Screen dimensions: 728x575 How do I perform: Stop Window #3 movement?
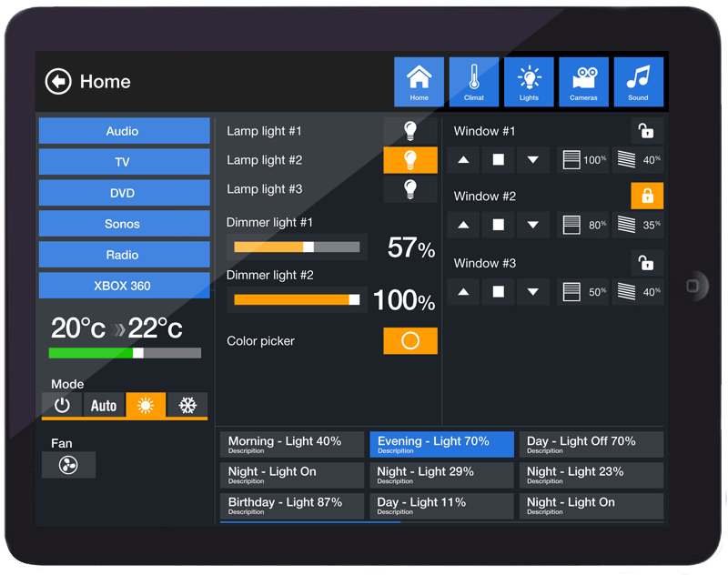[498, 292]
